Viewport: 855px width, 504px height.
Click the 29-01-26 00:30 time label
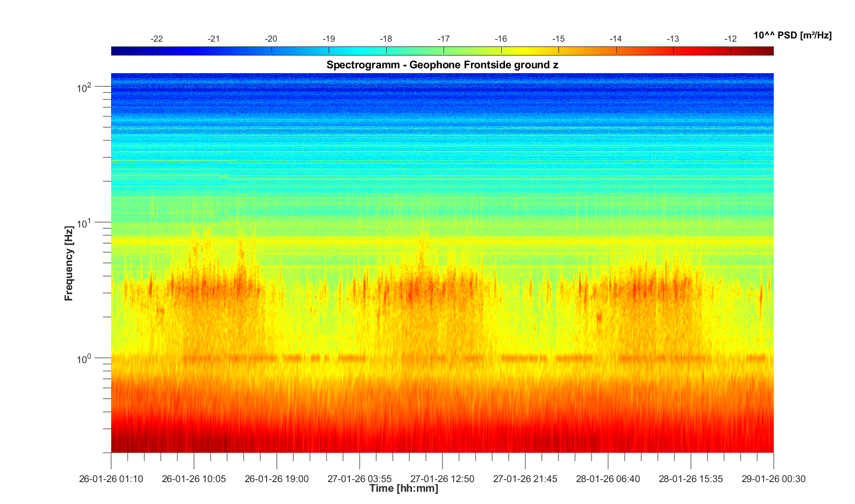coord(773,479)
